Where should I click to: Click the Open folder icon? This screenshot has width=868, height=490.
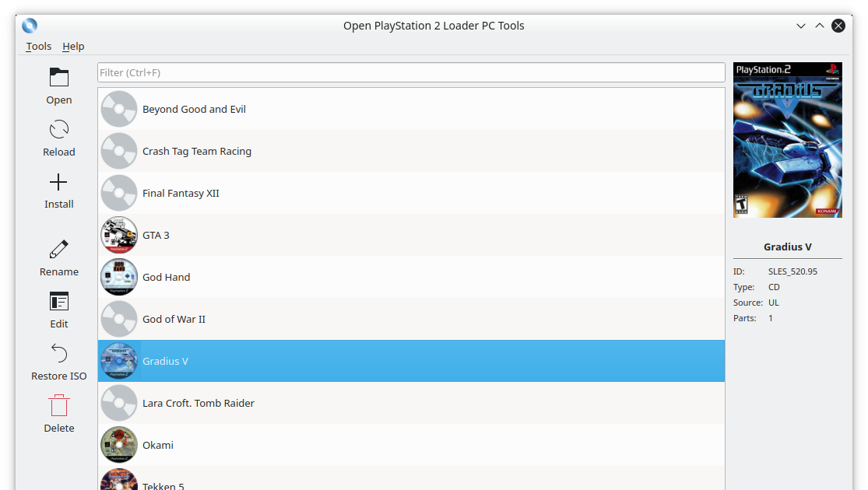58,78
